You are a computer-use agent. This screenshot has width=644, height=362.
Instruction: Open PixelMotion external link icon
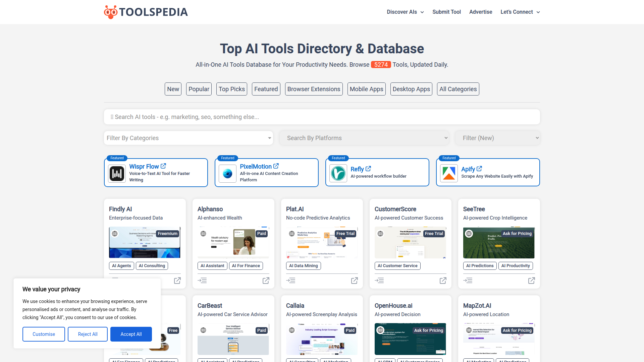point(276,166)
